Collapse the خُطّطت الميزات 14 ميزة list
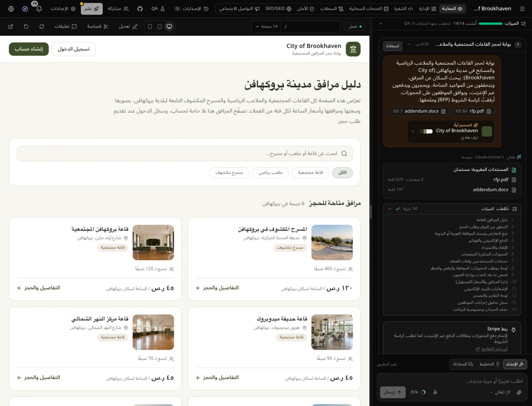 pos(390,209)
